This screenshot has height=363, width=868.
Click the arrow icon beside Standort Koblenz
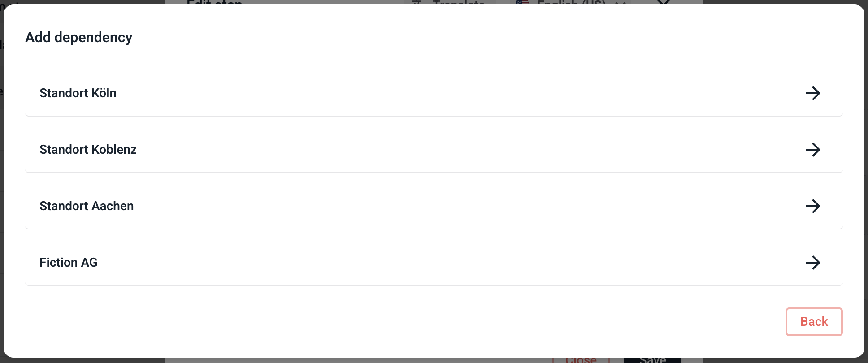812,150
